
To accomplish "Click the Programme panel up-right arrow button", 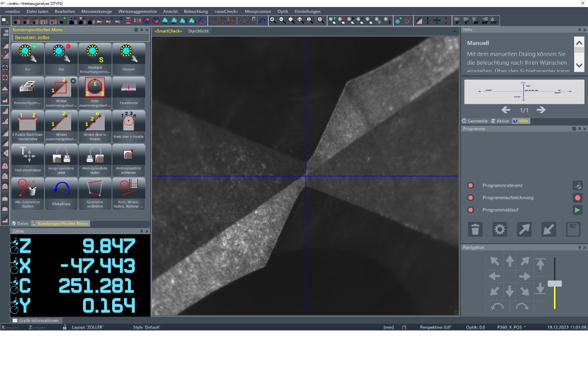I will (x=524, y=229).
